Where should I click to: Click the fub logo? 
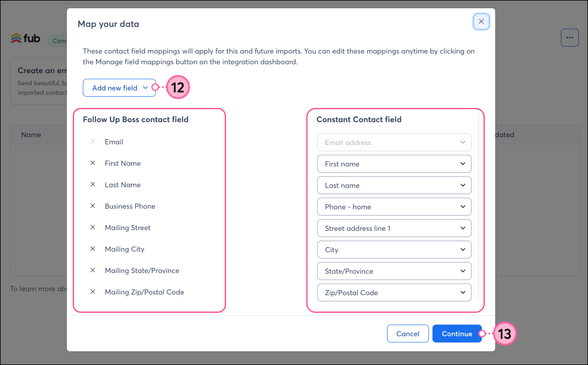26,38
